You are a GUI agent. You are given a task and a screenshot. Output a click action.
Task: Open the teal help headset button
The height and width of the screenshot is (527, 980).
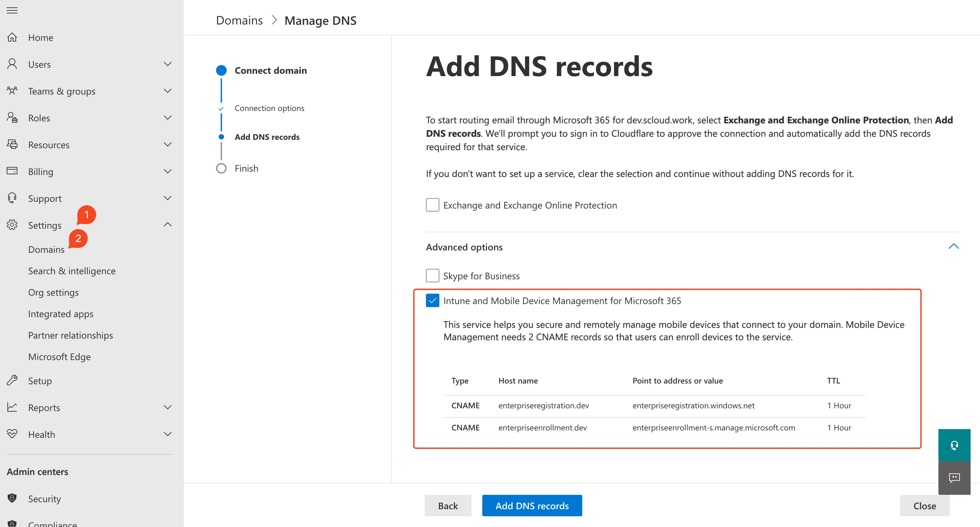[954, 445]
